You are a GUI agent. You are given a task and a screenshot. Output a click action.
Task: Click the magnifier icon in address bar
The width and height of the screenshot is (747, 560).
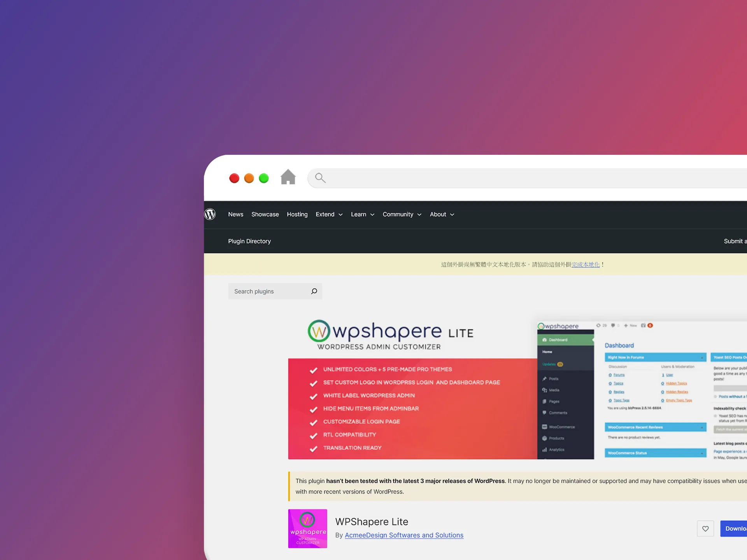(320, 178)
